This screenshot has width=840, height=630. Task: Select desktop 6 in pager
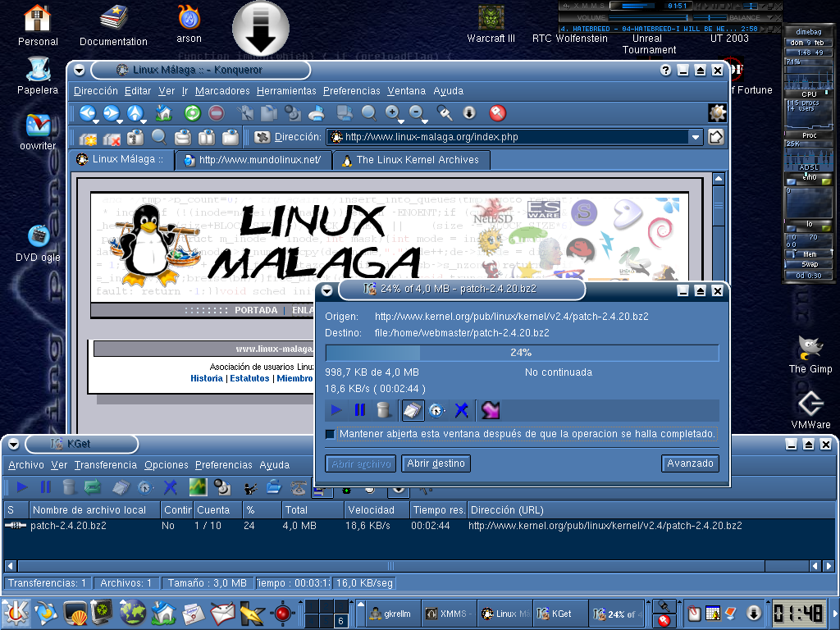tap(340, 621)
